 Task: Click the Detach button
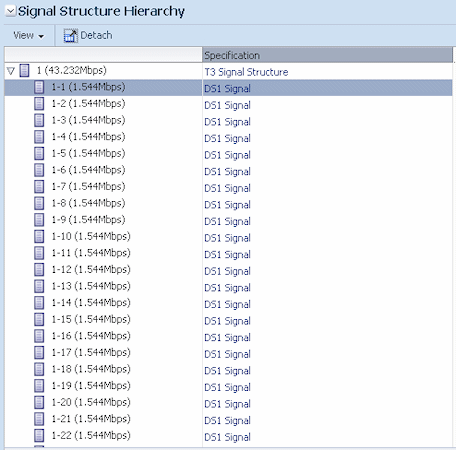88,35
